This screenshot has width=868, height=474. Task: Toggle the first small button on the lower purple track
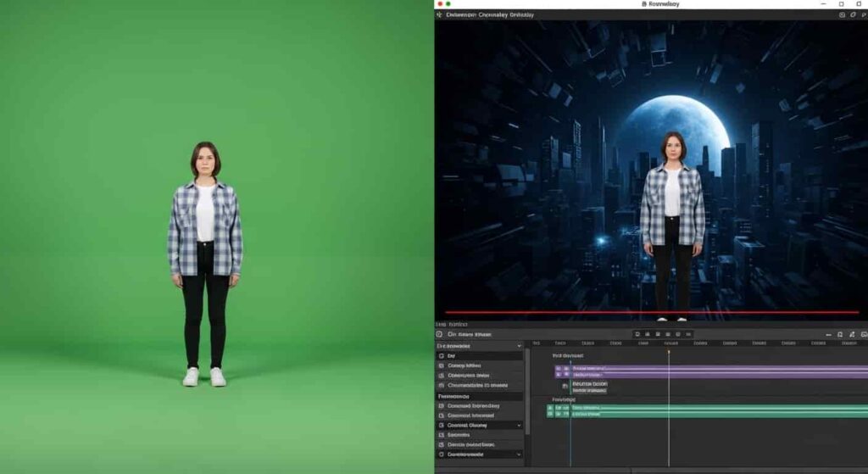[x=558, y=375]
